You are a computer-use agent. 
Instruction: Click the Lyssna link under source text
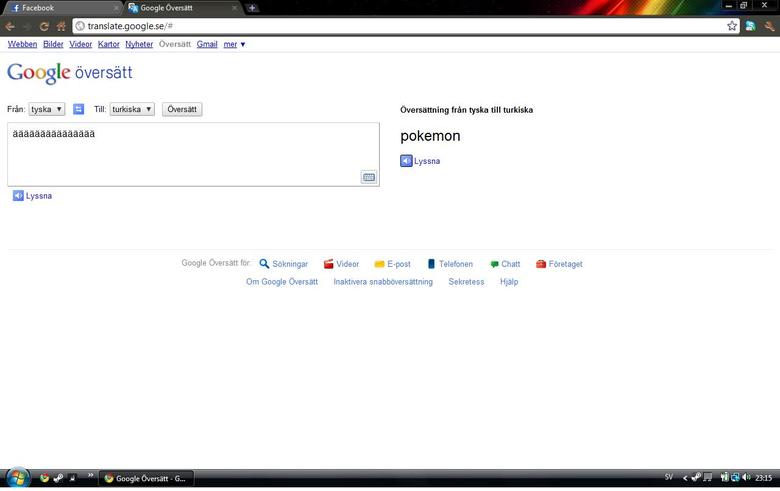coord(39,196)
